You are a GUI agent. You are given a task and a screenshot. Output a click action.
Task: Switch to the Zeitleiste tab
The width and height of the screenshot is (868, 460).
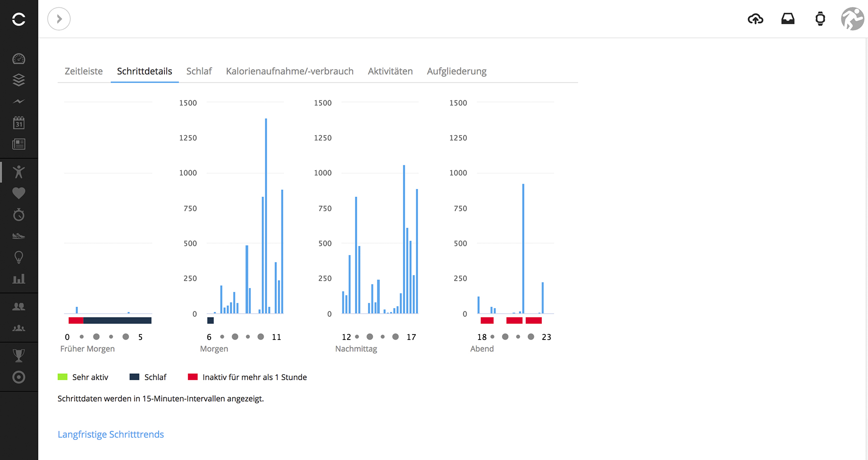(84, 71)
